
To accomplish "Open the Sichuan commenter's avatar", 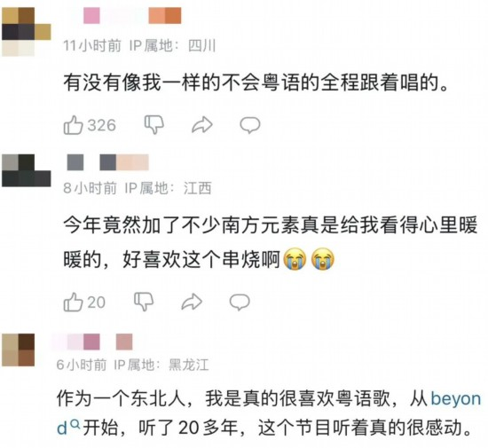I will [27, 31].
